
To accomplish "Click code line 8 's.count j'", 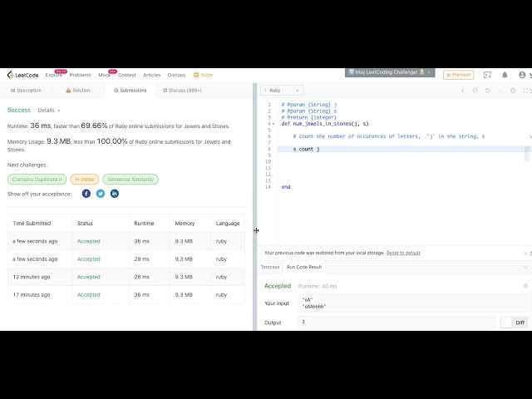I will pos(307,150).
